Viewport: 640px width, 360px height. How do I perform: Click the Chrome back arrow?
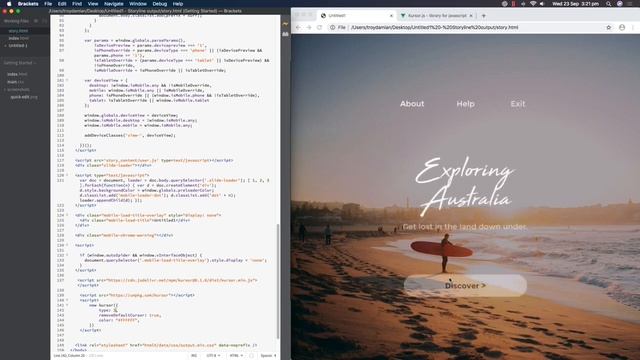point(298,27)
